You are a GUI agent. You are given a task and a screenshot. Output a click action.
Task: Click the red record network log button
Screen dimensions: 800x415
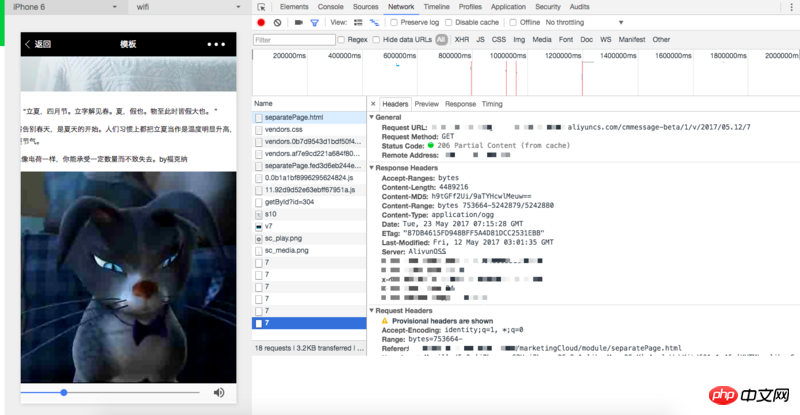pyautogui.click(x=261, y=22)
